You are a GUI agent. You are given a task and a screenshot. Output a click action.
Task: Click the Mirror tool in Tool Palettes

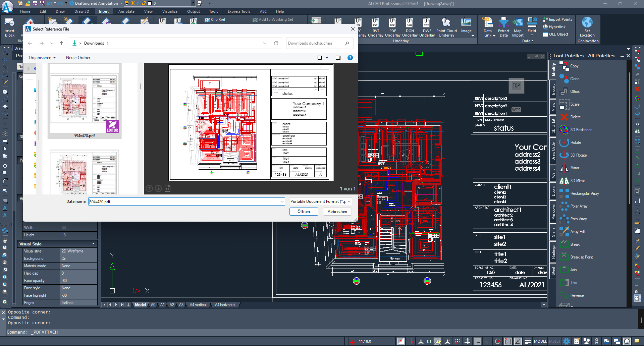(x=575, y=168)
